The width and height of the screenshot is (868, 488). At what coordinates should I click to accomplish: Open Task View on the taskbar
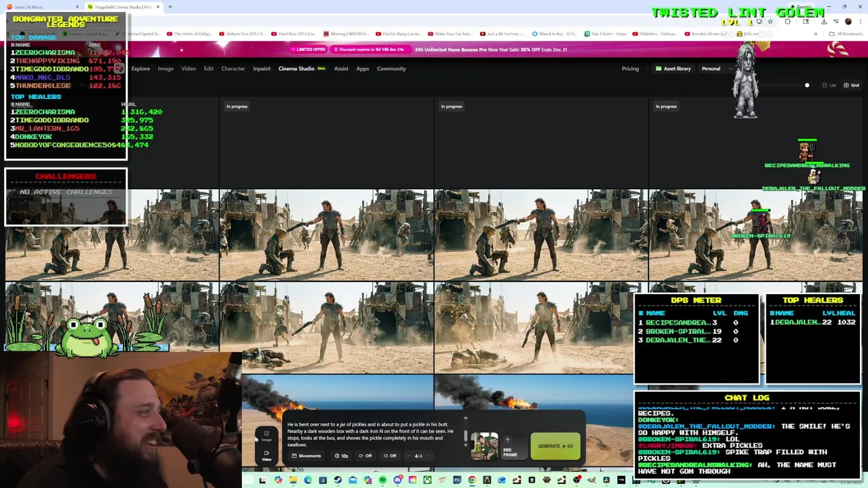(x=262, y=481)
